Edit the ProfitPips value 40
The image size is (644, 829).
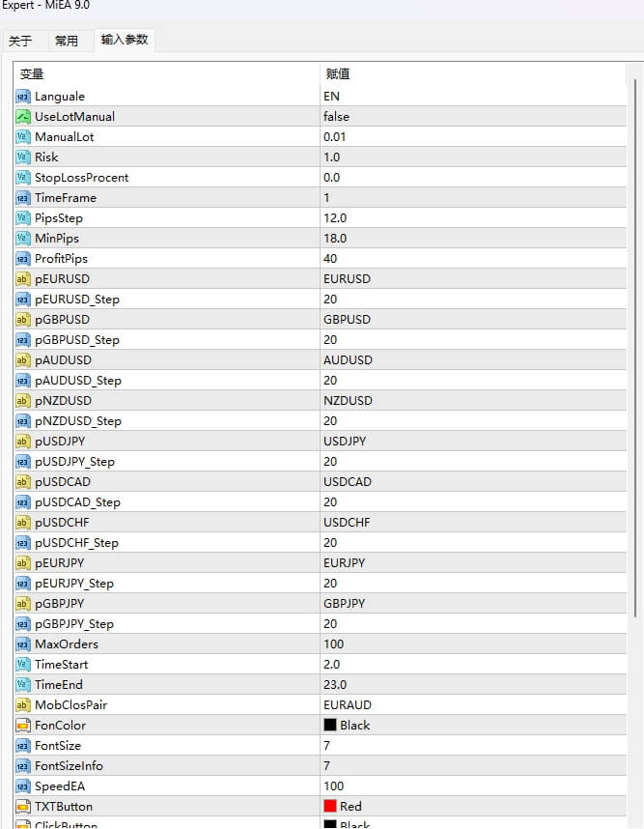tap(473, 259)
